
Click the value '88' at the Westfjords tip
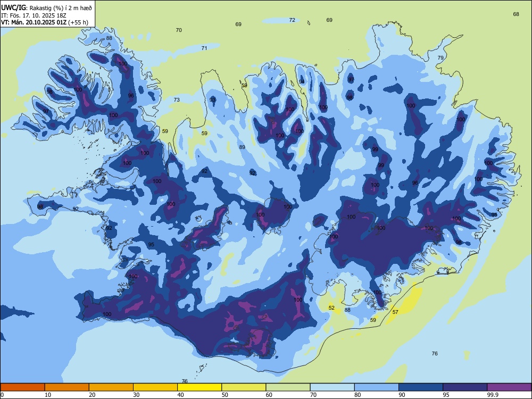click(109, 38)
